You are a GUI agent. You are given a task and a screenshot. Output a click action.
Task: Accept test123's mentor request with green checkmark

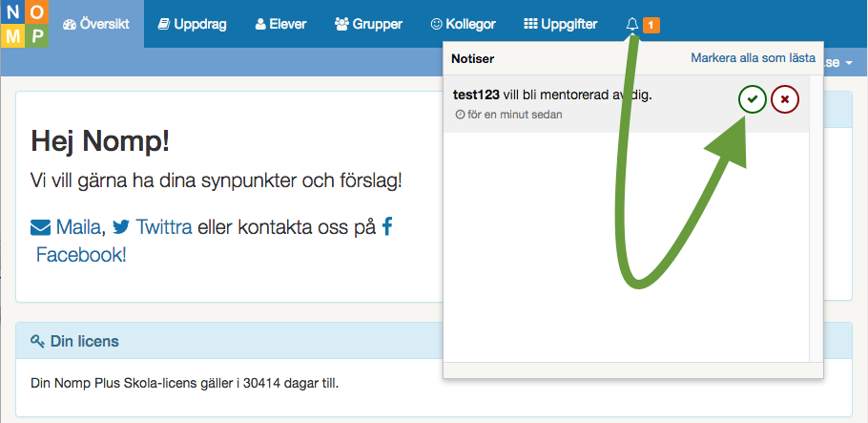[753, 99]
